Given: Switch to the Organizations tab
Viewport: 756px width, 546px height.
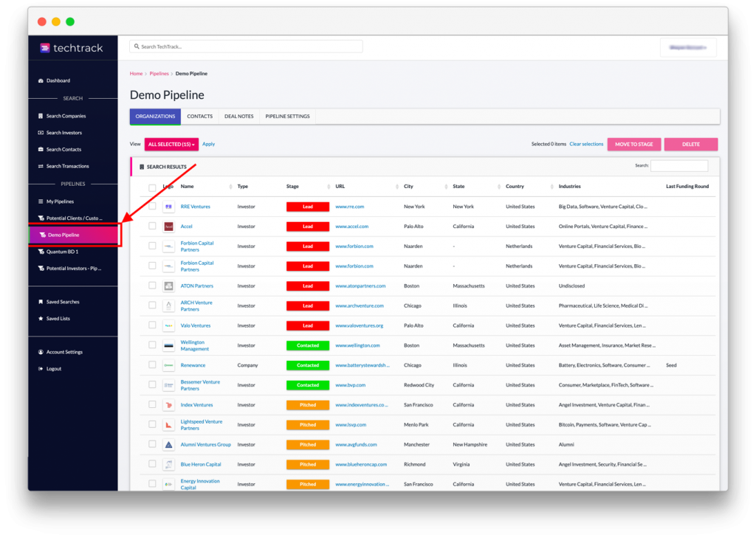Looking at the screenshot, I should pos(155,117).
